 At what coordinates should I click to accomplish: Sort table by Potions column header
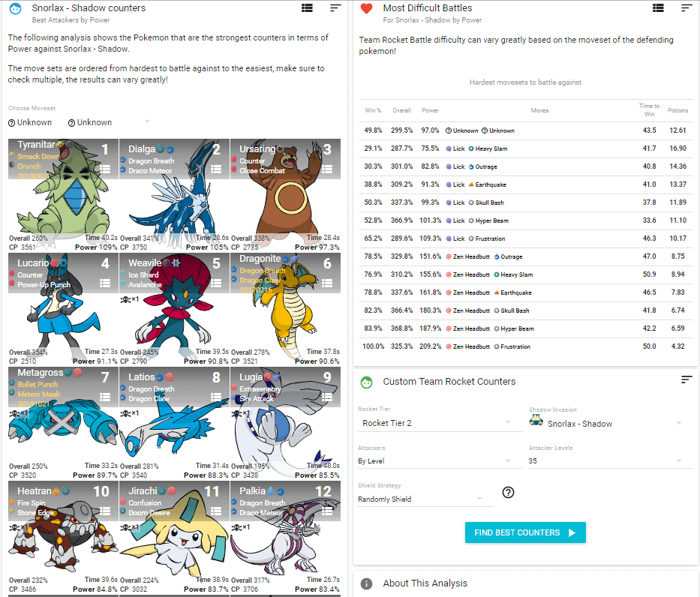point(677,111)
